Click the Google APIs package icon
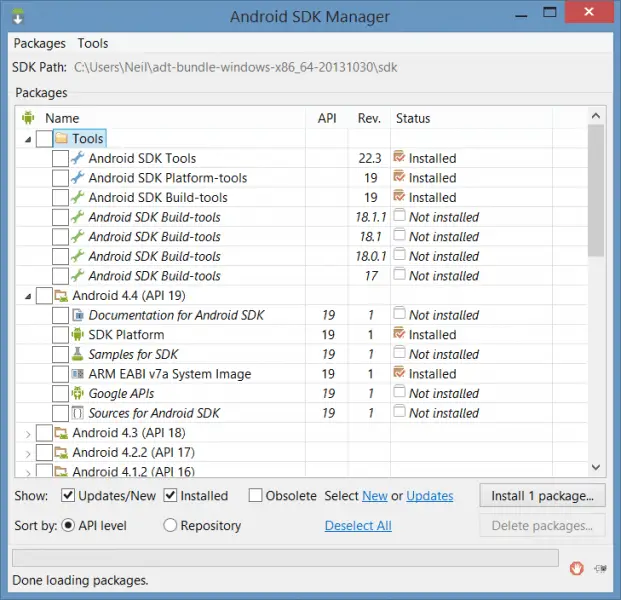This screenshot has height=600, width=621. (77, 394)
